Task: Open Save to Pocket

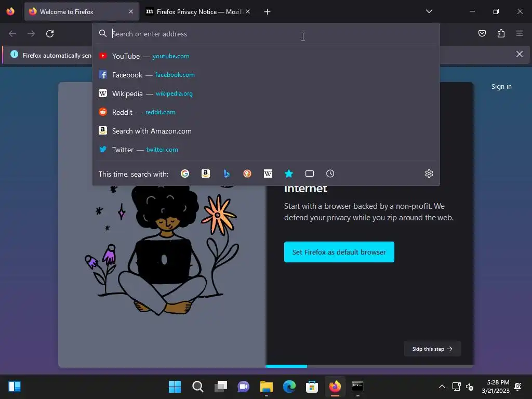Action: coord(482,33)
